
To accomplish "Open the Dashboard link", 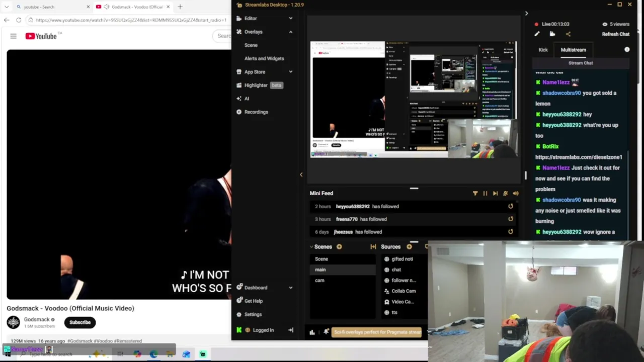I will click(x=256, y=288).
